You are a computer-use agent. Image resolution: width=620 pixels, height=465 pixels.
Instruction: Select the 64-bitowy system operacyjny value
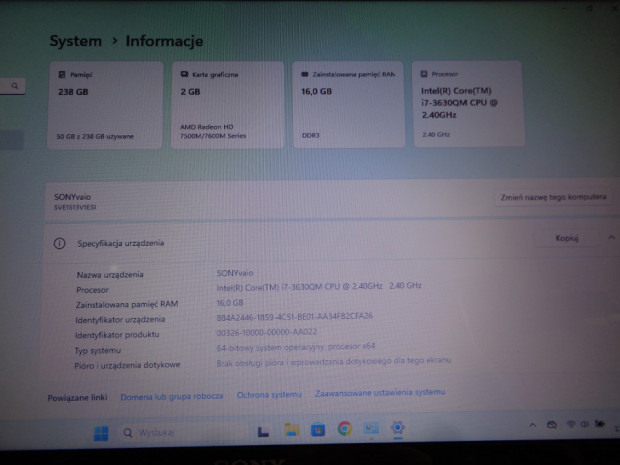coord(295,347)
